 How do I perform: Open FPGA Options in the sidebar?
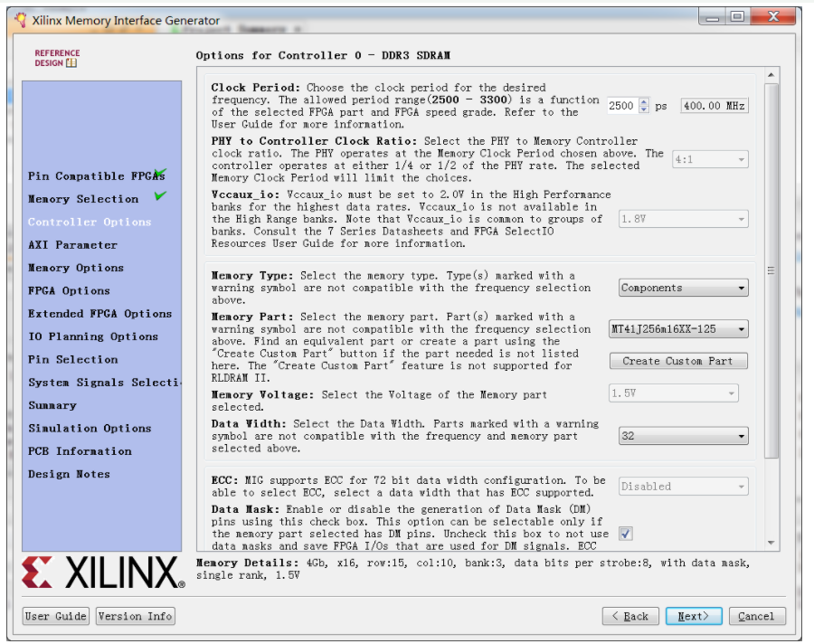(x=69, y=291)
